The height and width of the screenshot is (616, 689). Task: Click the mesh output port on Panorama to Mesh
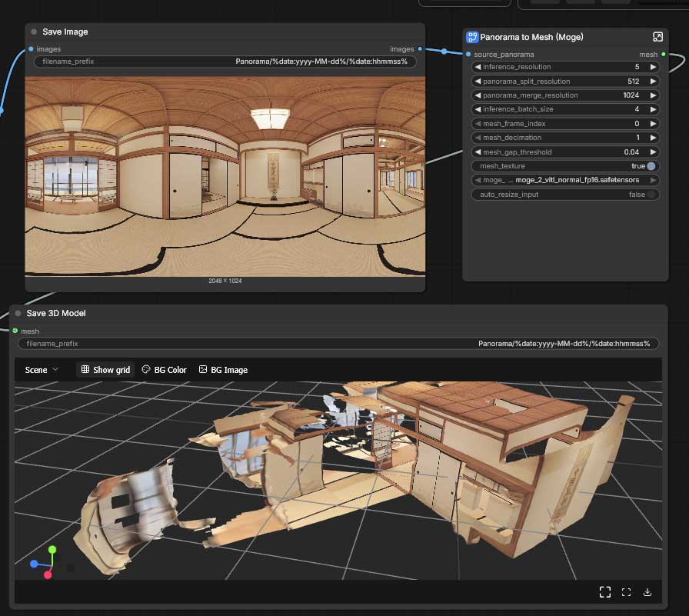pos(664,54)
